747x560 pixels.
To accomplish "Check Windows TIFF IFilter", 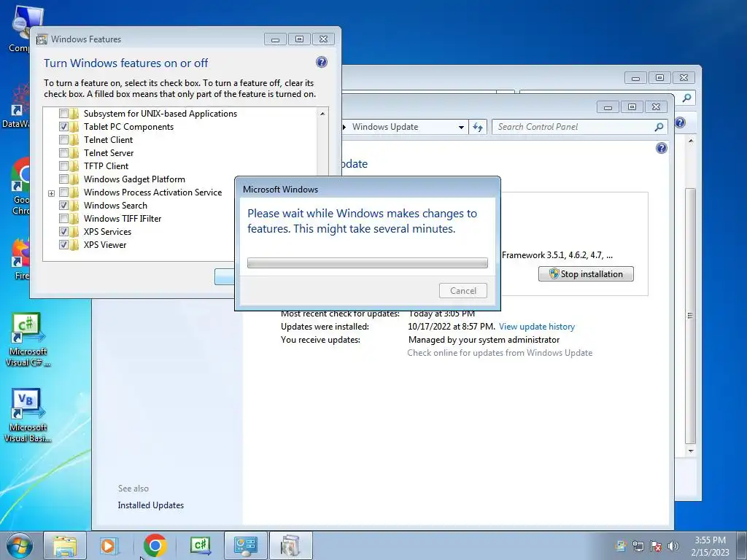I will click(x=64, y=219).
